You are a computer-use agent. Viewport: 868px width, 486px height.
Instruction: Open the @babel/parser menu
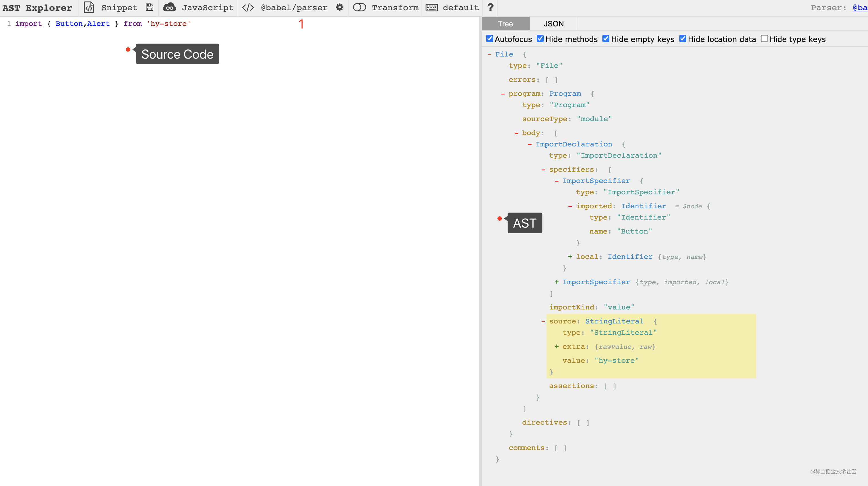tap(294, 7)
